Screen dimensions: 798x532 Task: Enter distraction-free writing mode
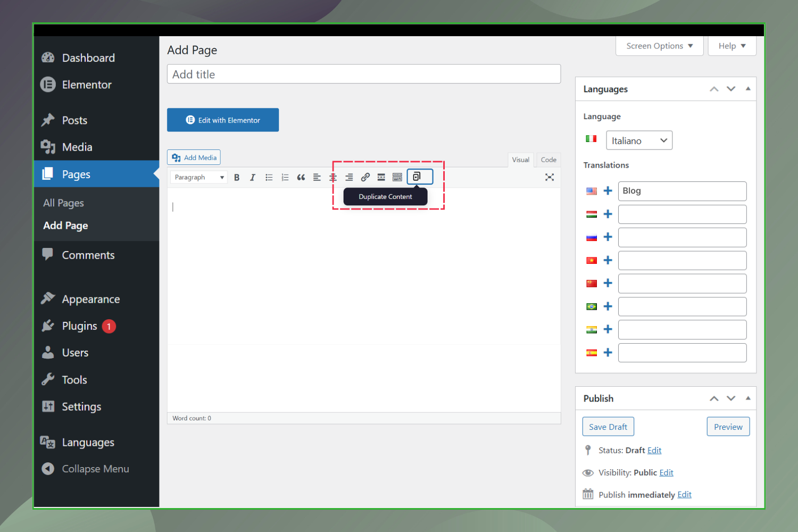[x=550, y=177]
